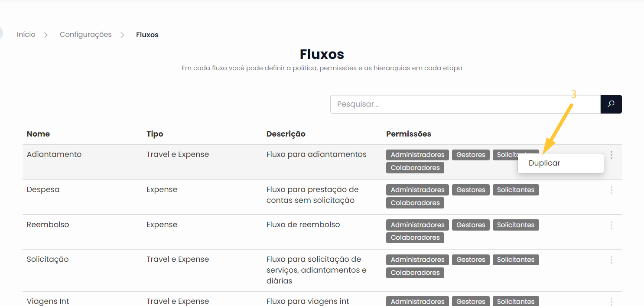Click the Colaboradores tag in Solicitação row
The image size is (644, 306).
(x=415, y=273)
